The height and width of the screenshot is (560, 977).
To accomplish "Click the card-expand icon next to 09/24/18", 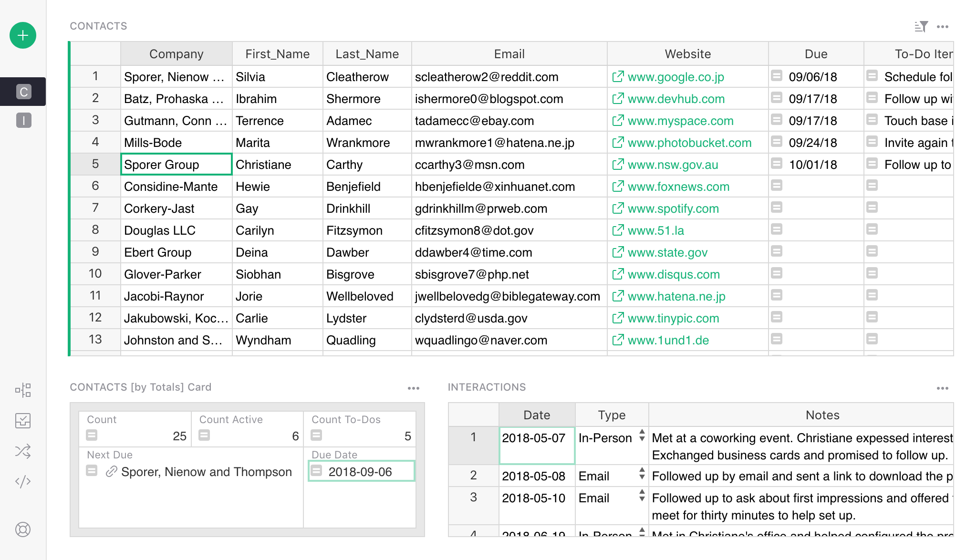I will [777, 142].
